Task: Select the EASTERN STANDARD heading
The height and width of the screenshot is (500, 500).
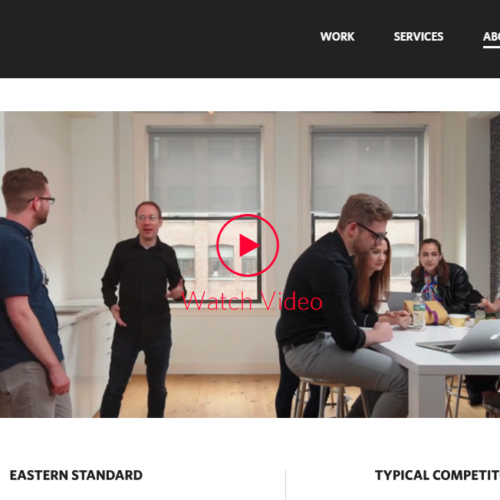Action: [x=76, y=475]
